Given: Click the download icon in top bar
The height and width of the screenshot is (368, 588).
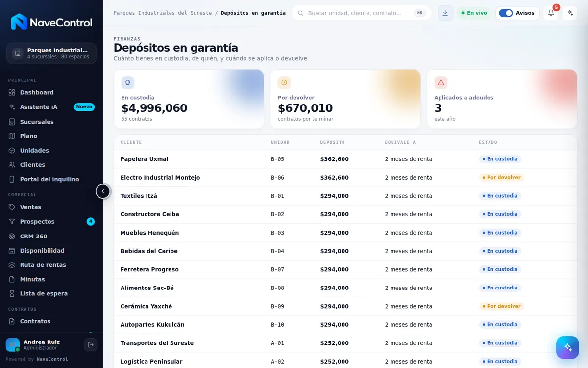Looking at the screenshot, I should click(445, 13).
